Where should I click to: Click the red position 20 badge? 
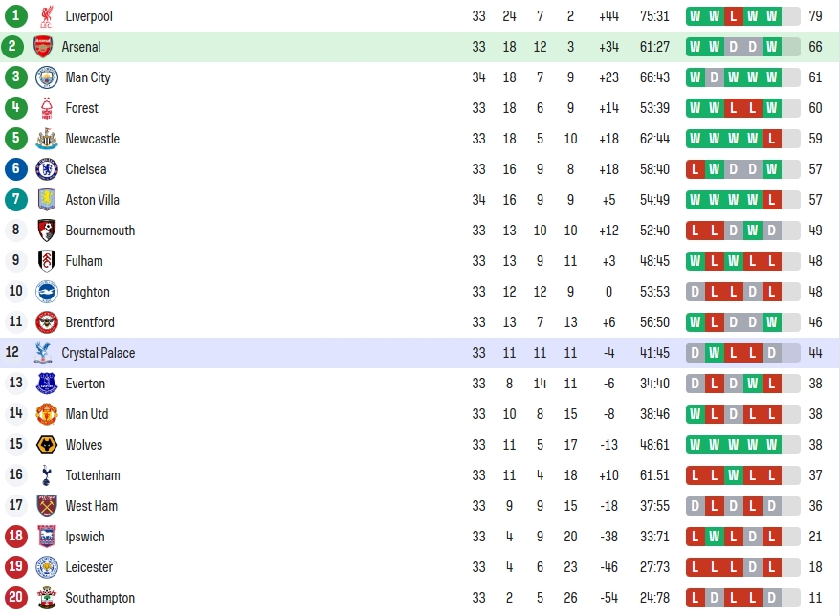[16, 598]
